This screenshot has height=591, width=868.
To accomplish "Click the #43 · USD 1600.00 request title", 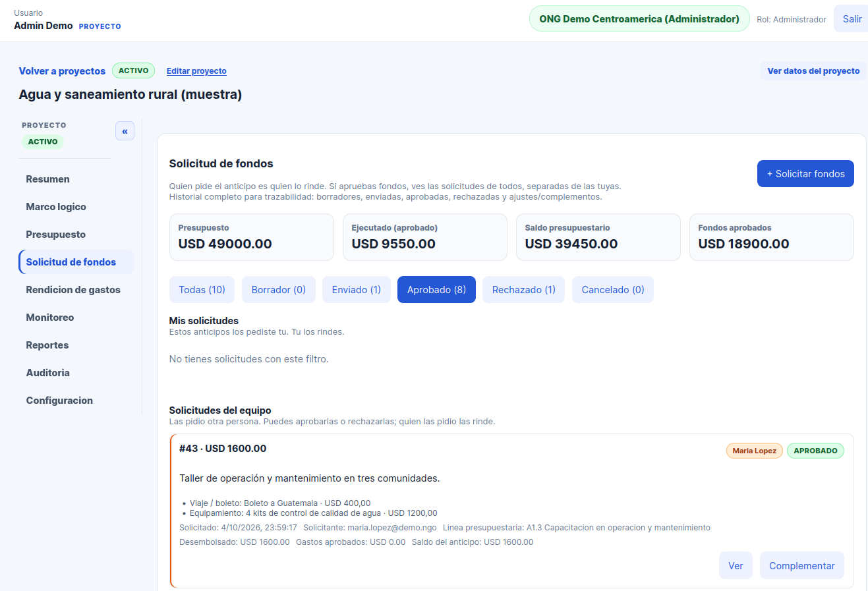I will [223, 449].
